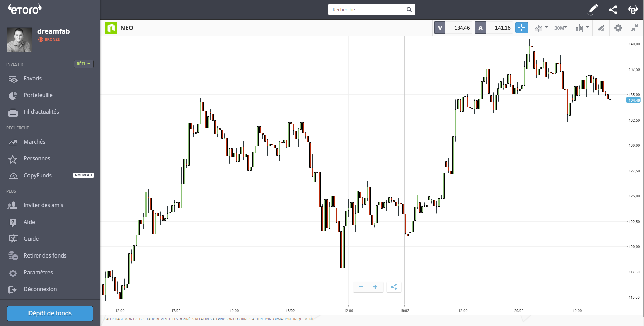Collapse the chart with the shrink arrows icon
The width and height of the screenshot is (644, 326).
[635, 28]
